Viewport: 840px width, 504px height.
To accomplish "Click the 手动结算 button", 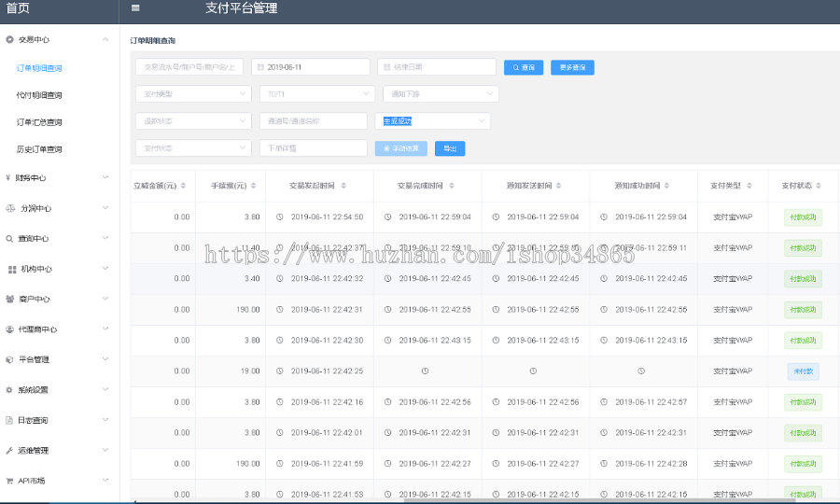I will coord(400,148).
